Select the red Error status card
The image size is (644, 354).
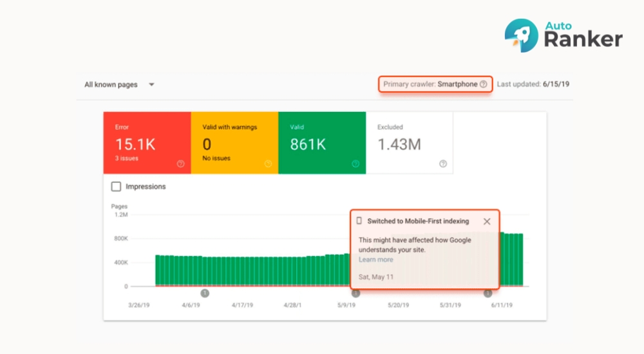point(147,143)
